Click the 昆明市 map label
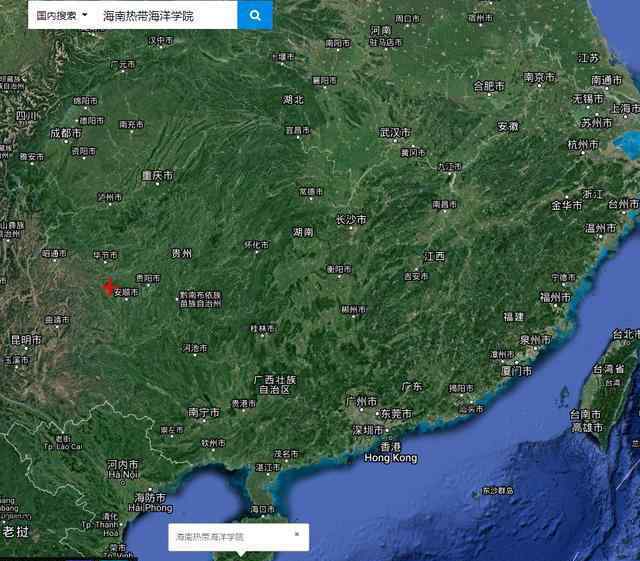640x561 pixels. [26, 340]
